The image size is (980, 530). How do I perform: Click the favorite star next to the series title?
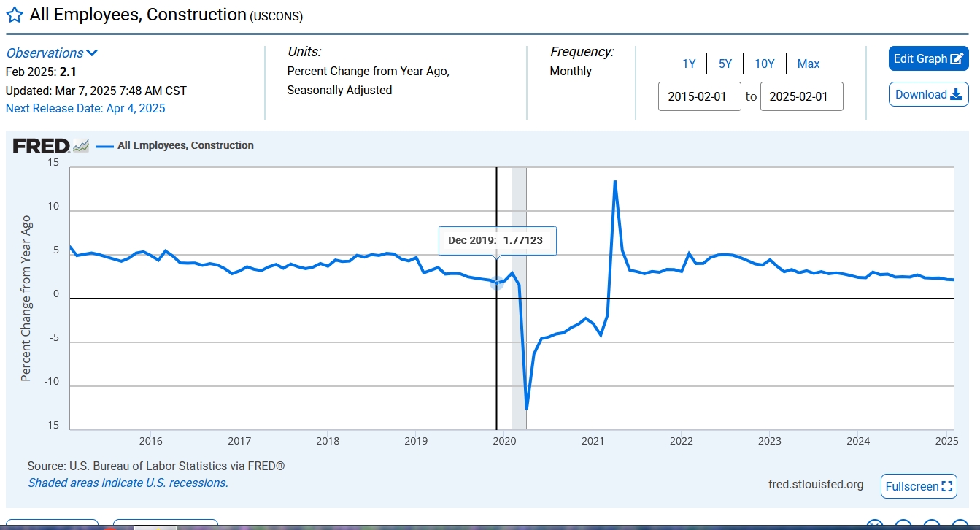pyautogui.click(x=15, y=15)
